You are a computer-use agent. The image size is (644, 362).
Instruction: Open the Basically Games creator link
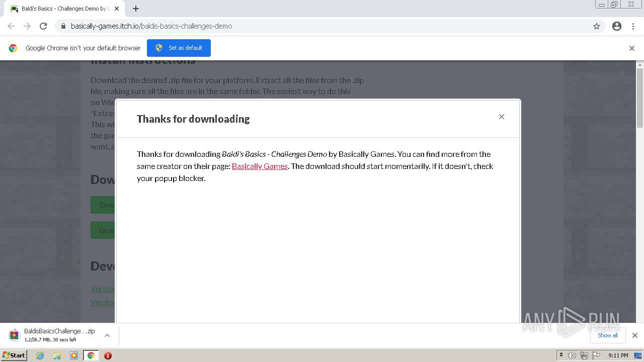pyautogui.click(x=260, y=166)
